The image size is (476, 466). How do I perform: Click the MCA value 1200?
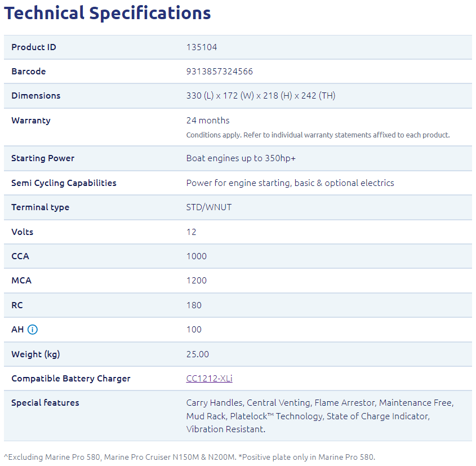click(197, 281)
